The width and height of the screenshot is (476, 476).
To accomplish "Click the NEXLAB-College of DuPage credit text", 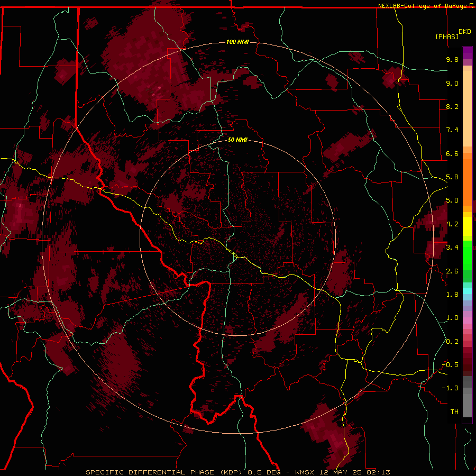I will pyautogui.click(x=423, y=6).
